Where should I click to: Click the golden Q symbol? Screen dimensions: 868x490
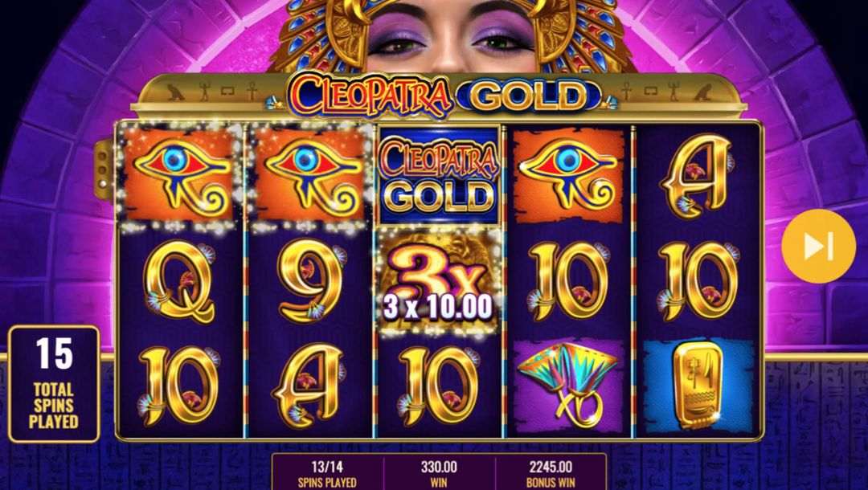tap(180, 282)
